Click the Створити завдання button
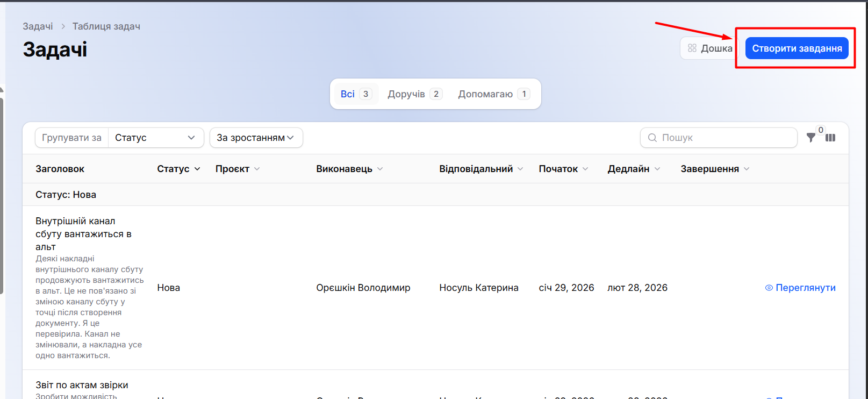The height and width of the screenshot is (399, 868). (797, 48)
